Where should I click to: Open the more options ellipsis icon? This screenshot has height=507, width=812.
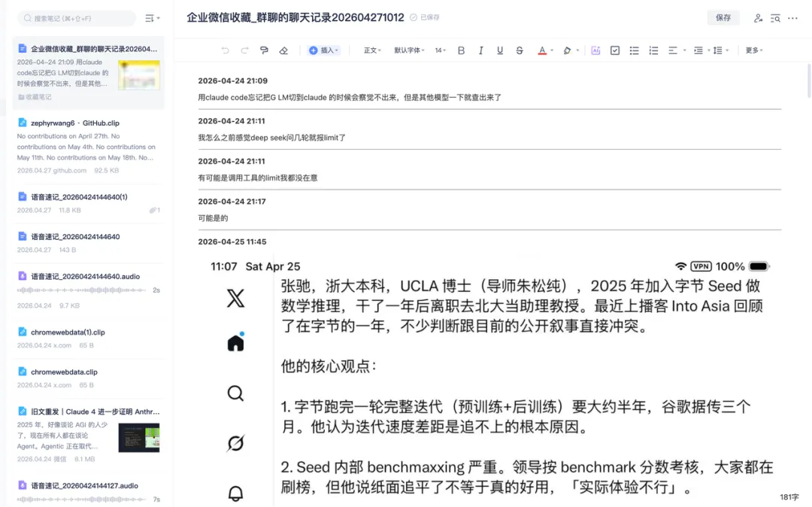coord(792,18)
